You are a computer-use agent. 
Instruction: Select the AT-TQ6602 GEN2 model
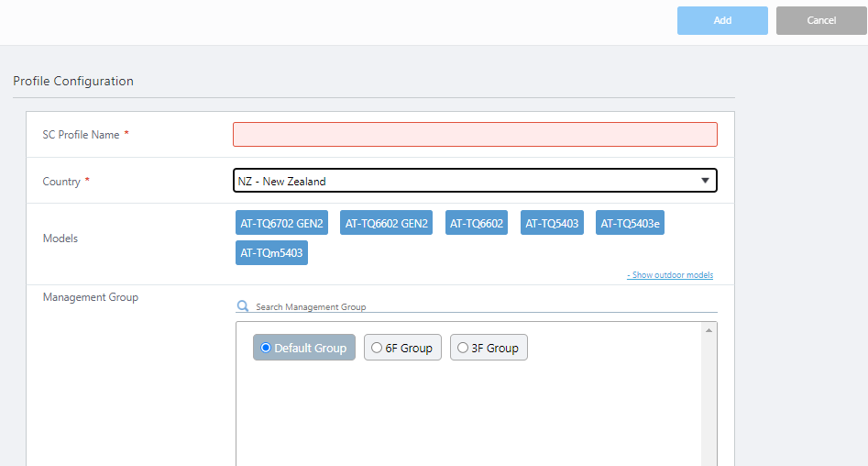[x=386, y=223]
